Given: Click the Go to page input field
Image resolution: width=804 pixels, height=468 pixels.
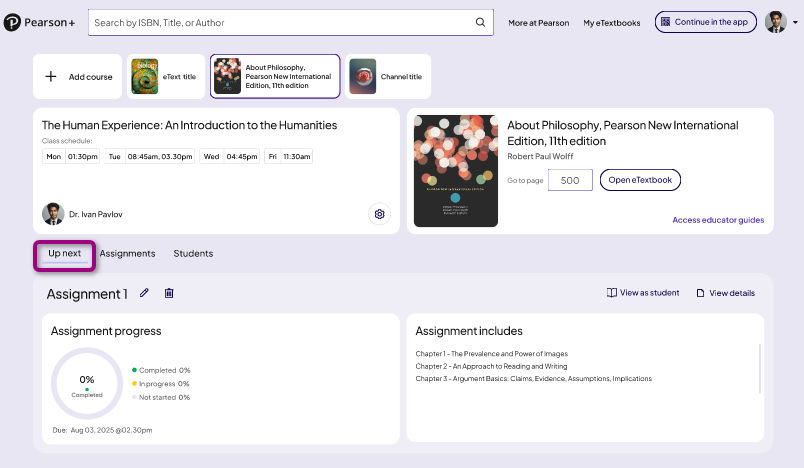Looking at the screenshot, I should coord(570,180).
